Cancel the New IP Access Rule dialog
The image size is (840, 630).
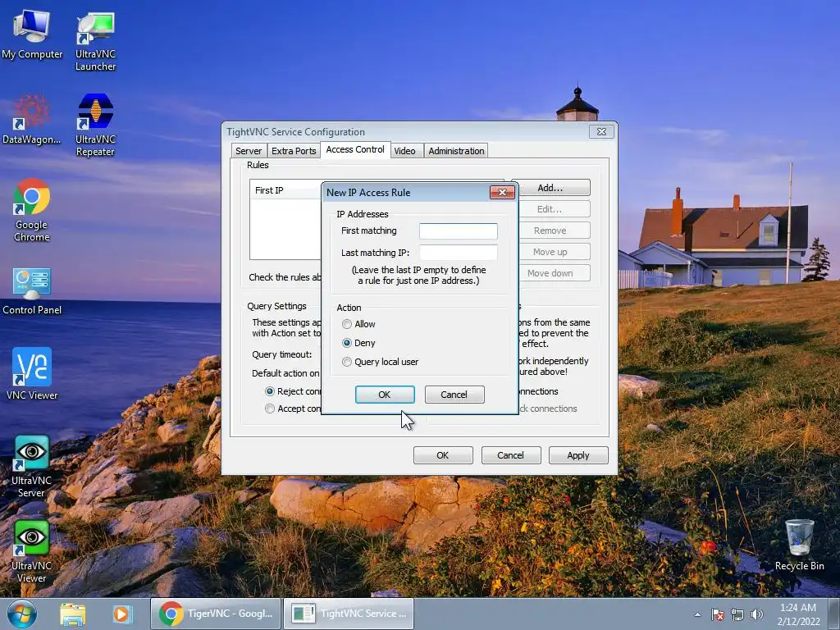pos(454,395)
